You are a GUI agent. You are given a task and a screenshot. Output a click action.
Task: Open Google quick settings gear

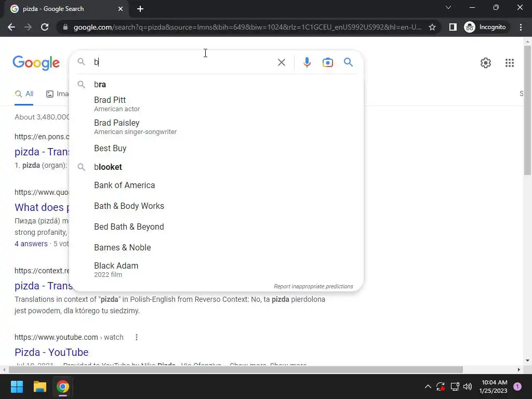click(486, 63)
